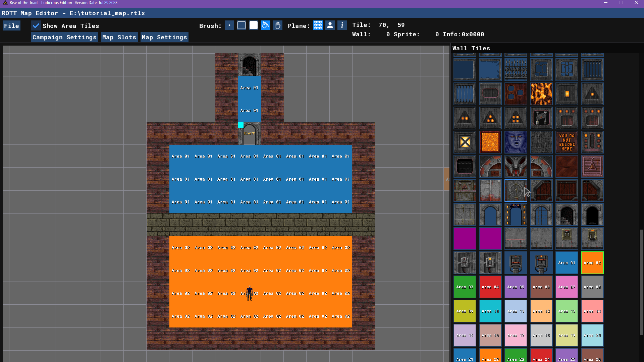Open Campaign Settings
The width and height of the screenshot is (644, 362).
pyautogui.click(x=64, y=37)
